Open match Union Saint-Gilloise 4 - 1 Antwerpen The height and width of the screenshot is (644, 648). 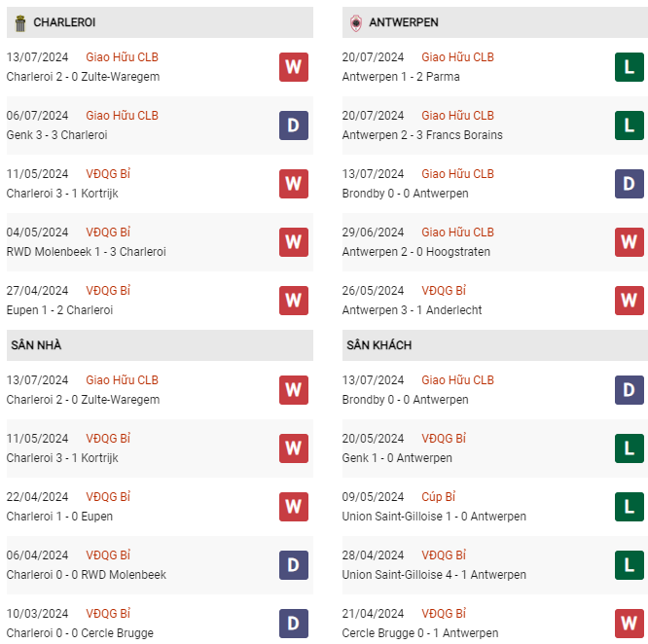pyautogui.click(x=434, y=575)
